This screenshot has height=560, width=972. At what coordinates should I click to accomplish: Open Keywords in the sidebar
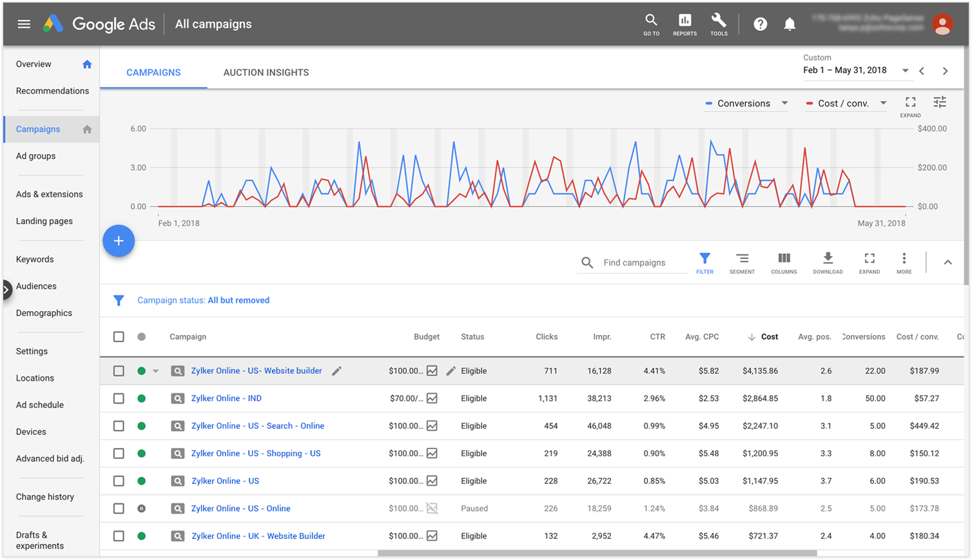pos(35,260)
